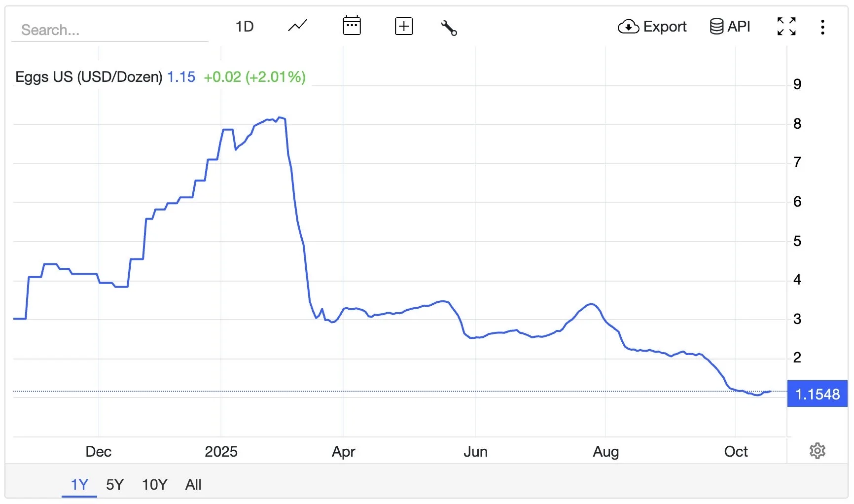Click the API database icon

[x=716, y=26]
